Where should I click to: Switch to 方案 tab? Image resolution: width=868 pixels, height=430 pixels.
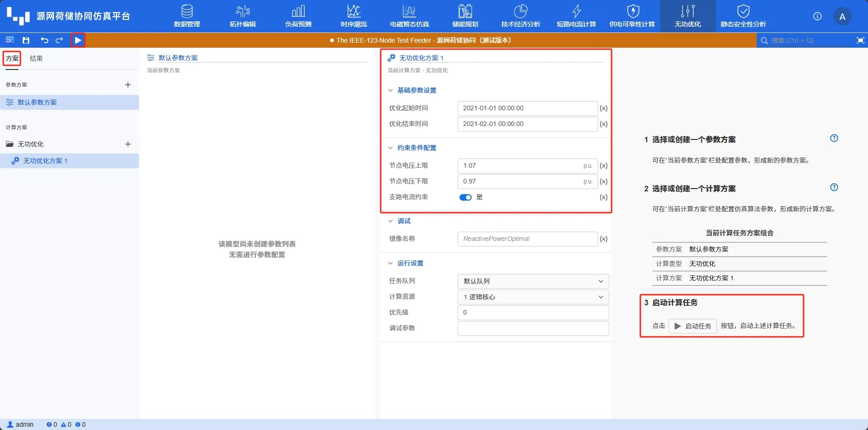13,58
